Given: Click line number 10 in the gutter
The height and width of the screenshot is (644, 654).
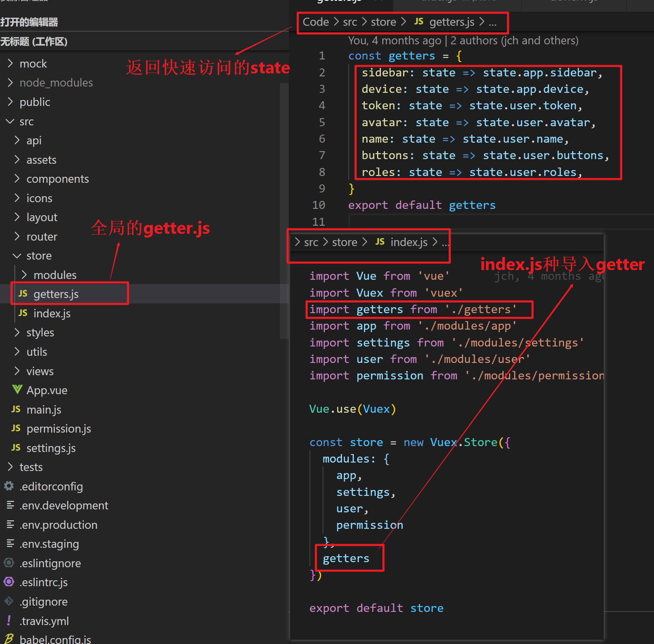Looking at the screenshot, I should pyautogui.click(x=318, y=205).
